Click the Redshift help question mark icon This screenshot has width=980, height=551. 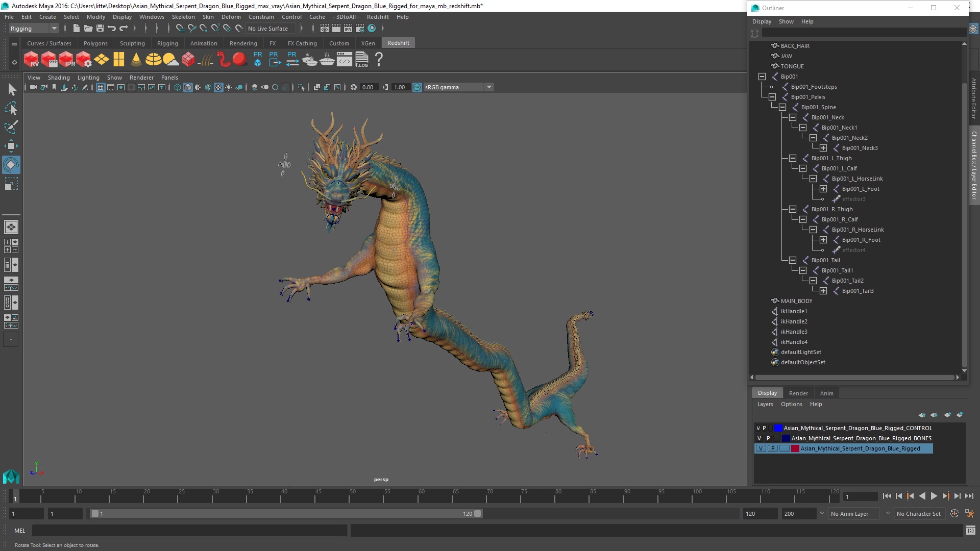click(379, 60)
